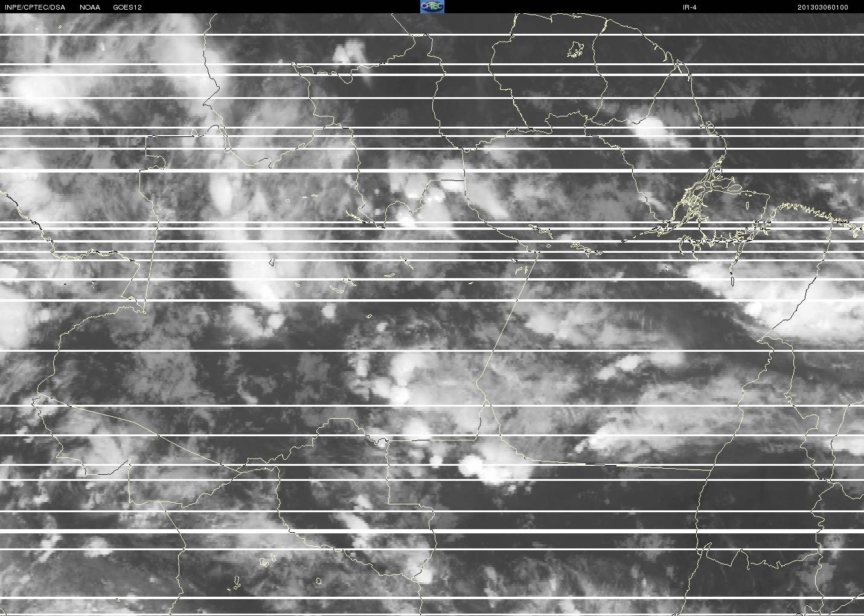Select the IR-4 channel label
The width and height of the screenshot is (864, 616).
click(690, 7)
